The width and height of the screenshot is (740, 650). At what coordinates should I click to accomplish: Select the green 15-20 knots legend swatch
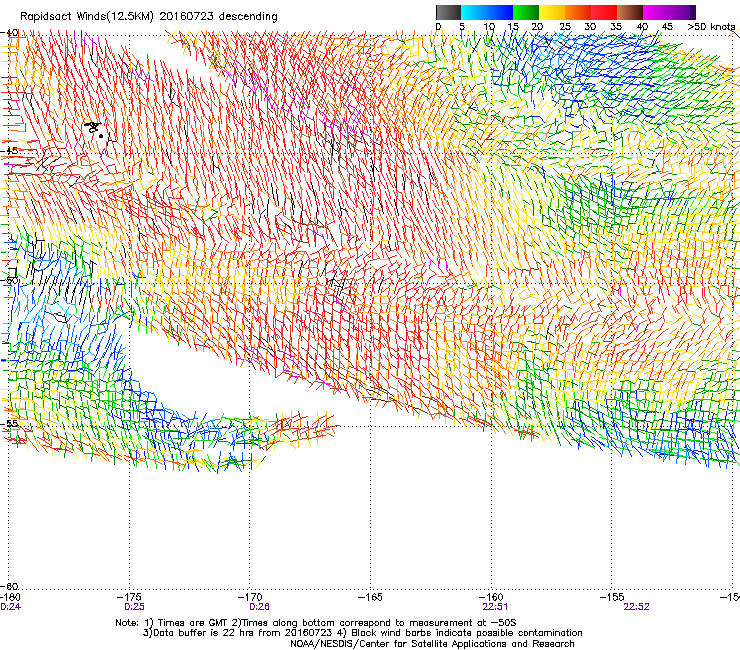[x=526, y=12]
